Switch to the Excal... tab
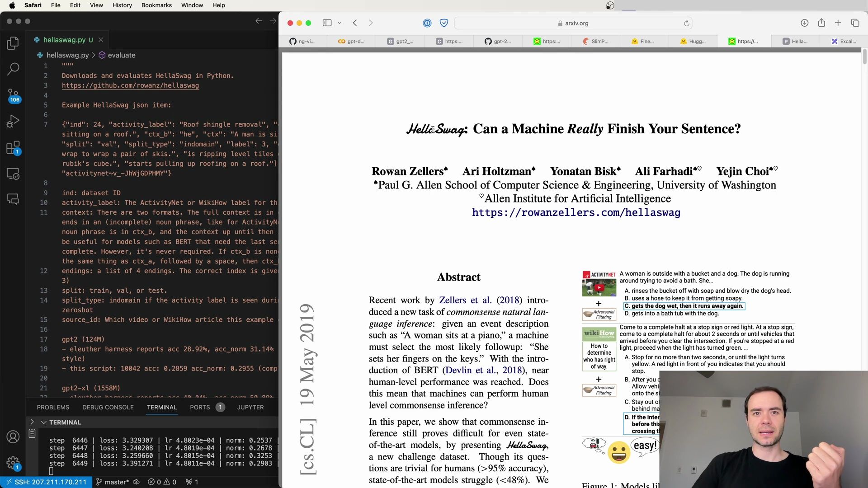 coord(844,41)
